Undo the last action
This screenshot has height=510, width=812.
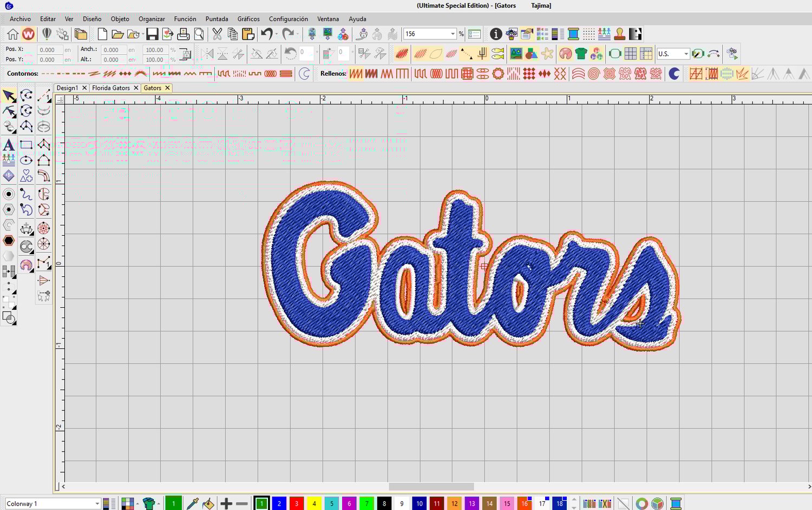266,34
